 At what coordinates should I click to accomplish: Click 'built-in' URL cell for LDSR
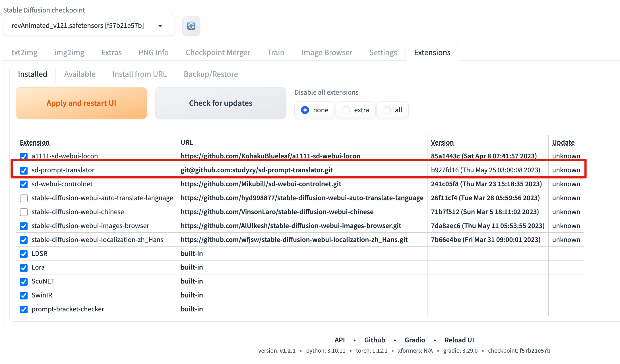192,254
